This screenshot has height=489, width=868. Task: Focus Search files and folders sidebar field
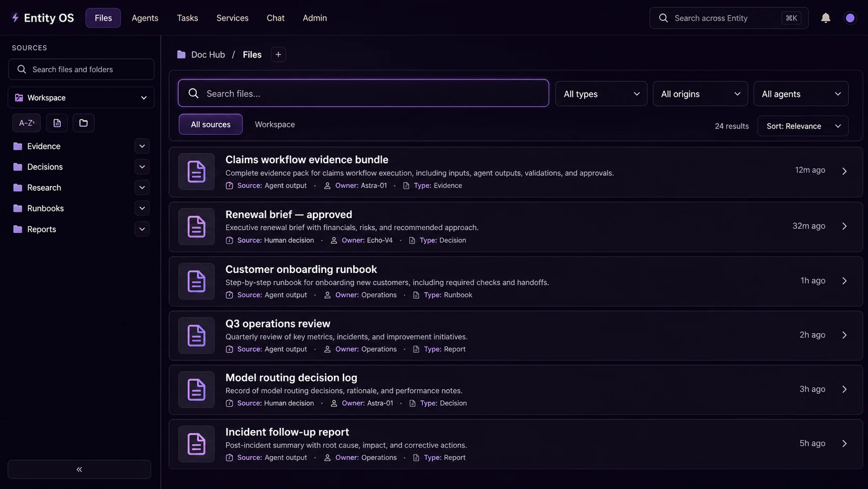click(x=81, y=69)
